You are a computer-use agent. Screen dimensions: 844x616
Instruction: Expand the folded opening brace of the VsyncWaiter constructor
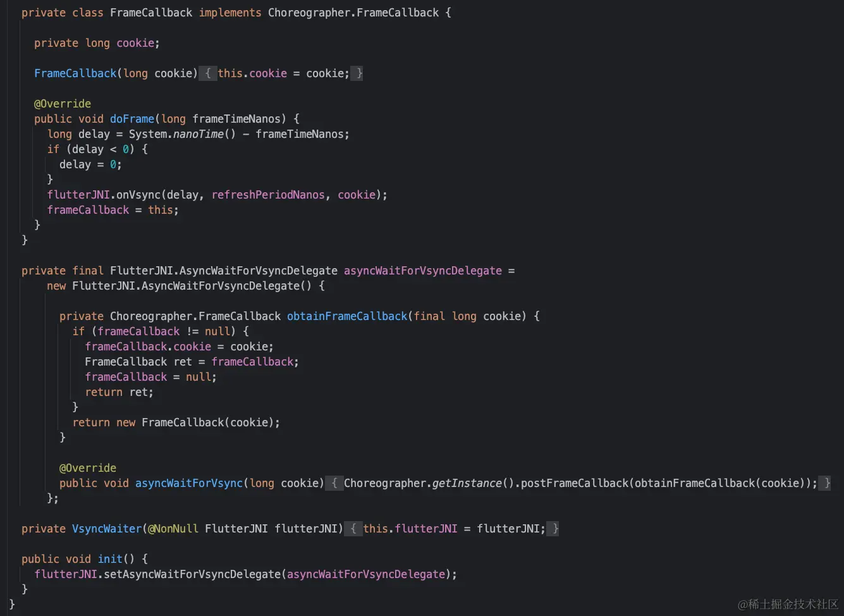pos(353,529)
